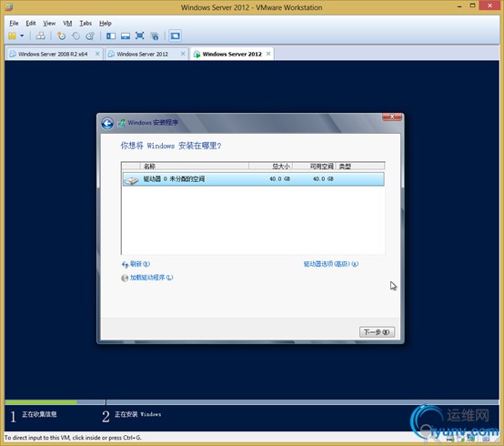
Task: Open the File menu
Action: click(x=14, y=23)
